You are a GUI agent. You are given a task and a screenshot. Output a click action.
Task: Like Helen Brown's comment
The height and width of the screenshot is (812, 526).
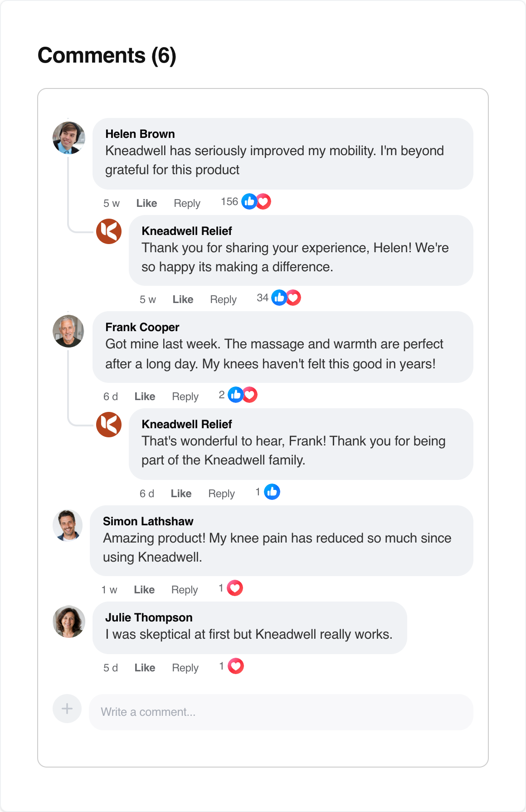146,203
